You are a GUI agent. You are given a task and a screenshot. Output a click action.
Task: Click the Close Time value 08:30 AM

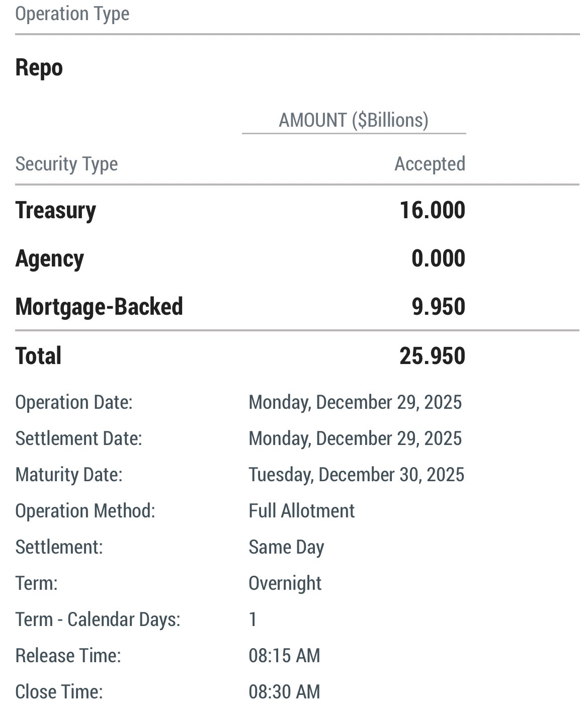(x=284, y=692)
